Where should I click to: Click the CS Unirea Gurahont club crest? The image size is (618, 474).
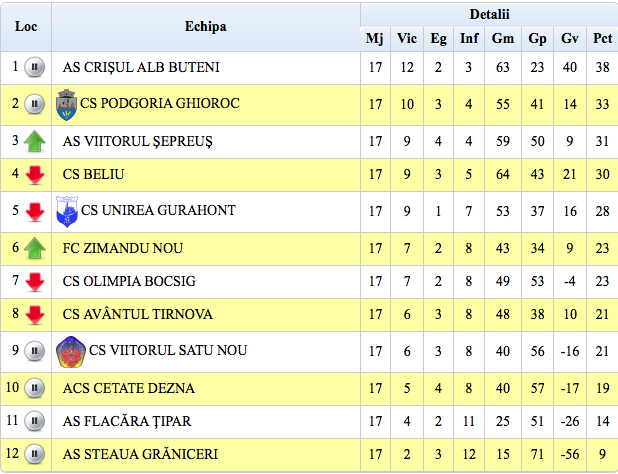[x=66, y=211]
